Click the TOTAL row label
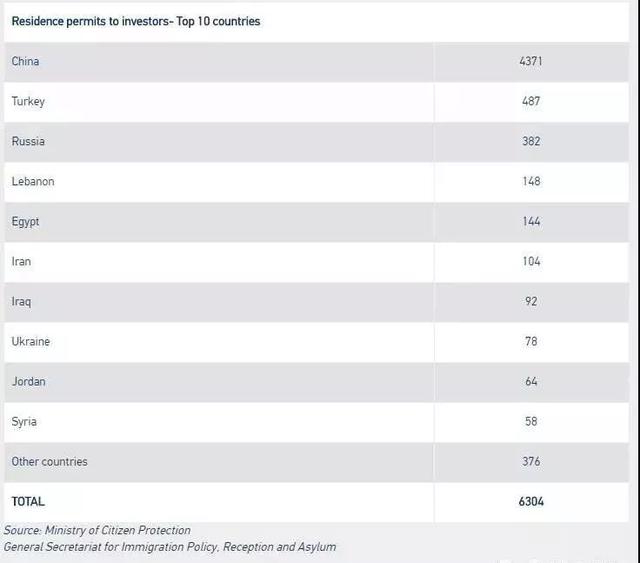This screenshot has height=563, width=640. [28, 501]
